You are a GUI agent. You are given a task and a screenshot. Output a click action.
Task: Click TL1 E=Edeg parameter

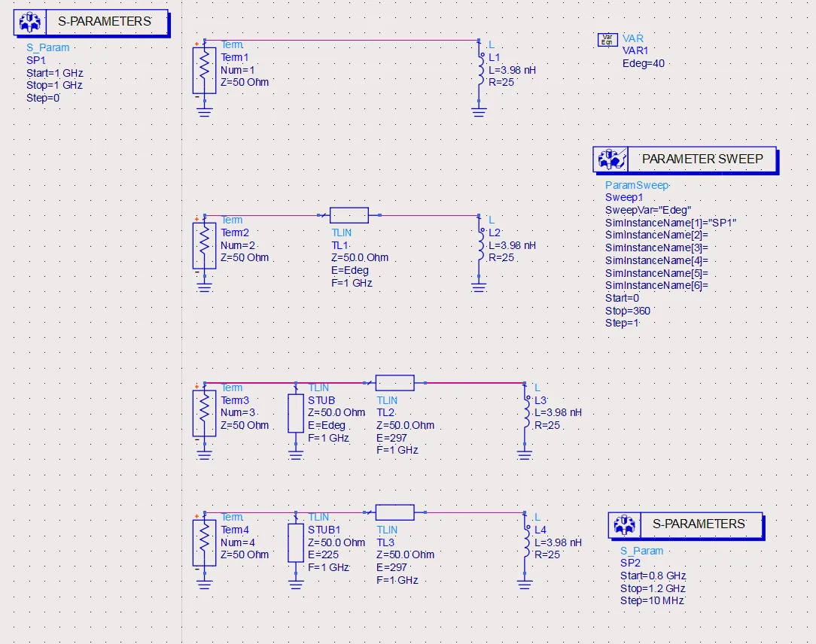(350, 271)
